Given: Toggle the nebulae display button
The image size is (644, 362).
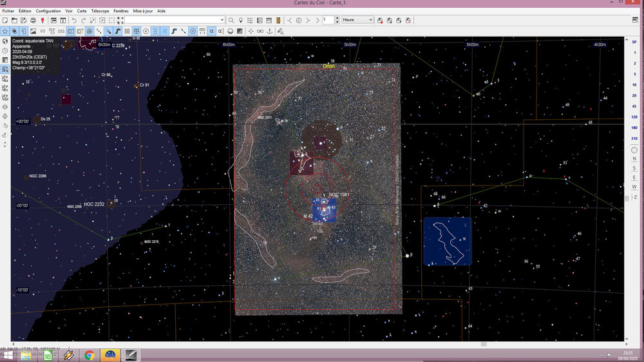Looking at the screenshot, I should [x=14, y=31].
